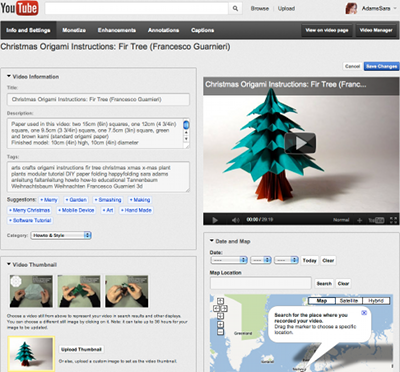Click into the Tags text area

[98, 177]
